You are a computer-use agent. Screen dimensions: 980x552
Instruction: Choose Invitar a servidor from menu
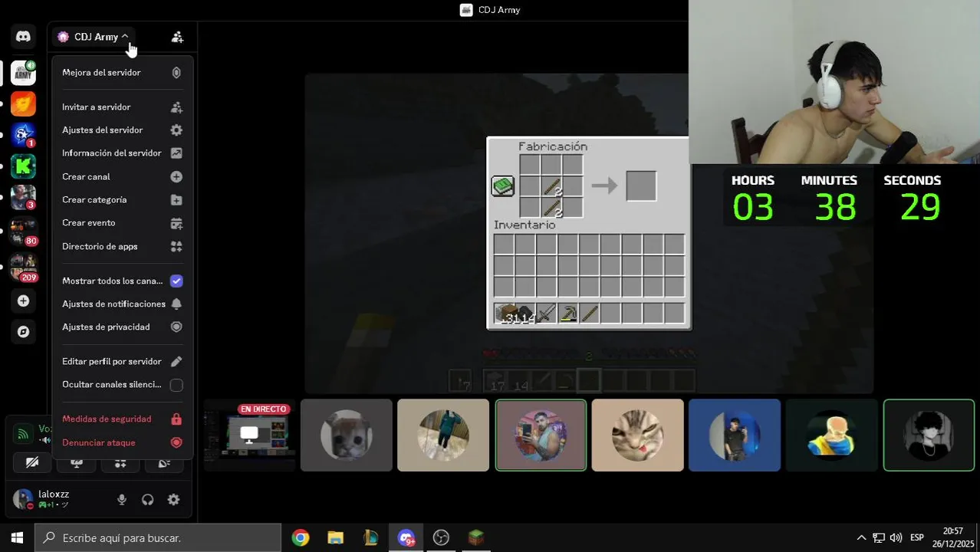123,107
